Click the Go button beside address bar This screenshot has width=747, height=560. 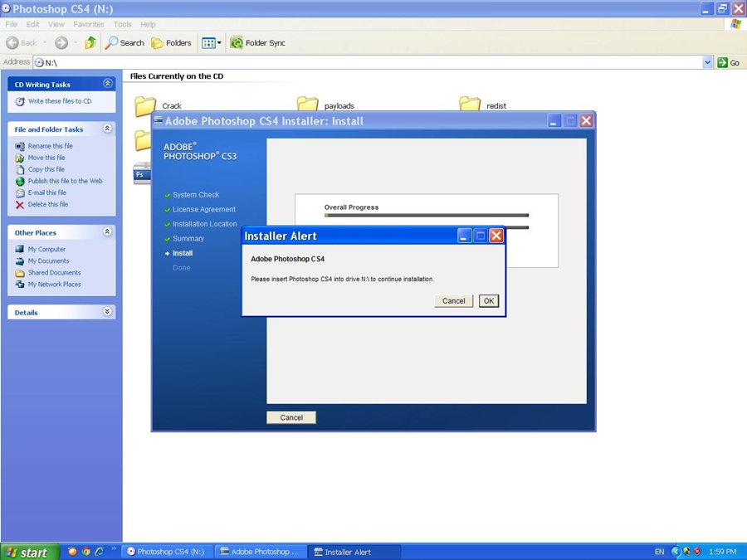pyautogui.click(x=729, y=62)
